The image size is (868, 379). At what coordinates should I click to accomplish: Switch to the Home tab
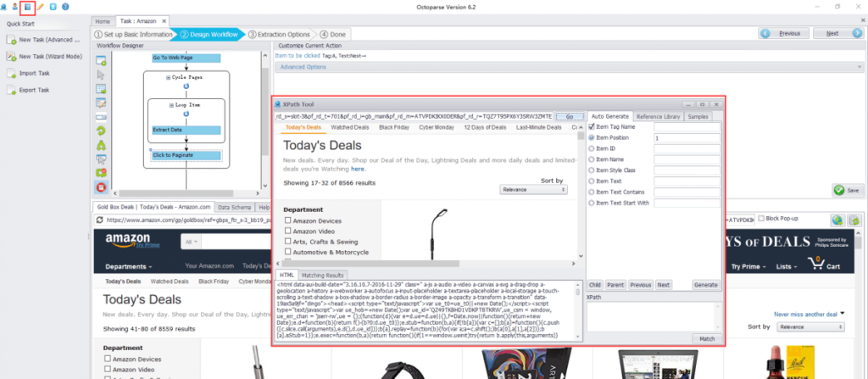pyautogui.click(x=103, y=21)
